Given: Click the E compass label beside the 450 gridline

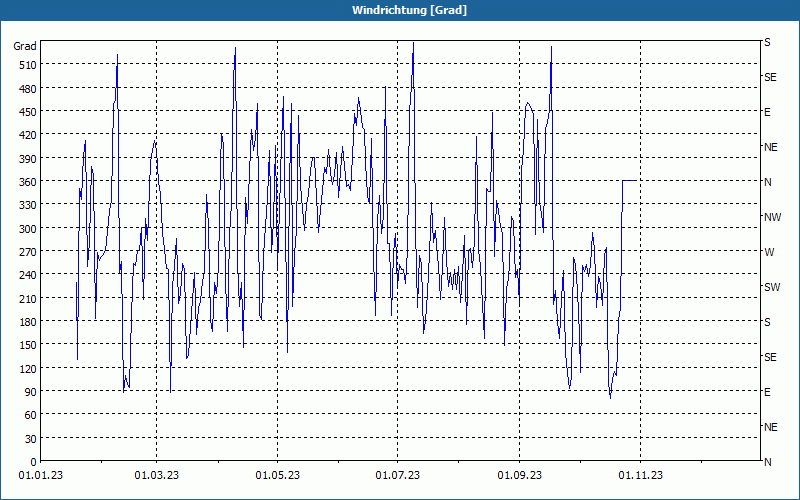Looking at the screenshot, I should 767,112.
